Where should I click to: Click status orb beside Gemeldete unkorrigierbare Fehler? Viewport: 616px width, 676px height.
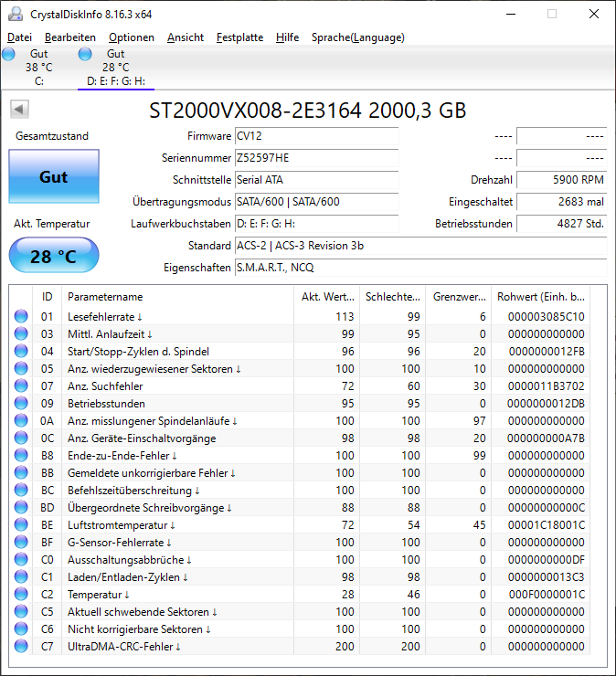21,472
